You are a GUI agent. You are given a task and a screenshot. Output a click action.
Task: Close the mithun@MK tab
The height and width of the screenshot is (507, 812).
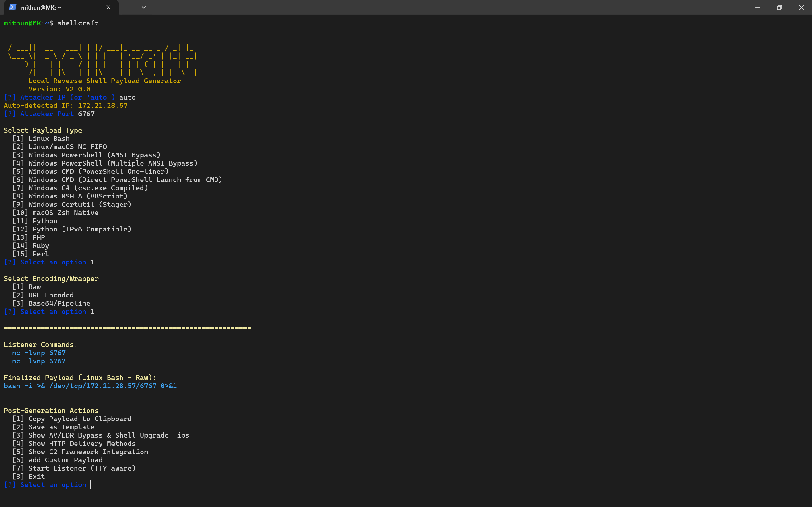tap(109, 7)
